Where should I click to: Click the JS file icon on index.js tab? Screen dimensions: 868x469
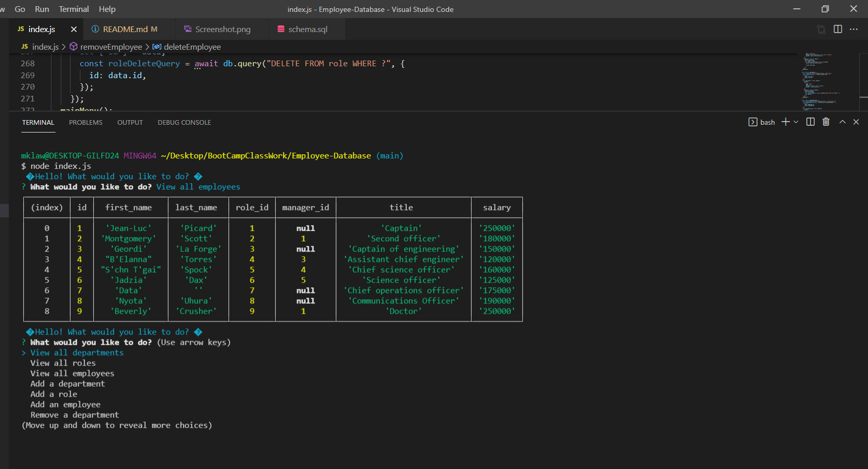pos(21,29)
